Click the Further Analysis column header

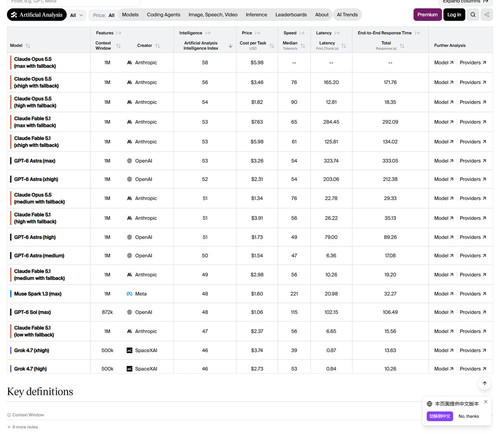450,46
